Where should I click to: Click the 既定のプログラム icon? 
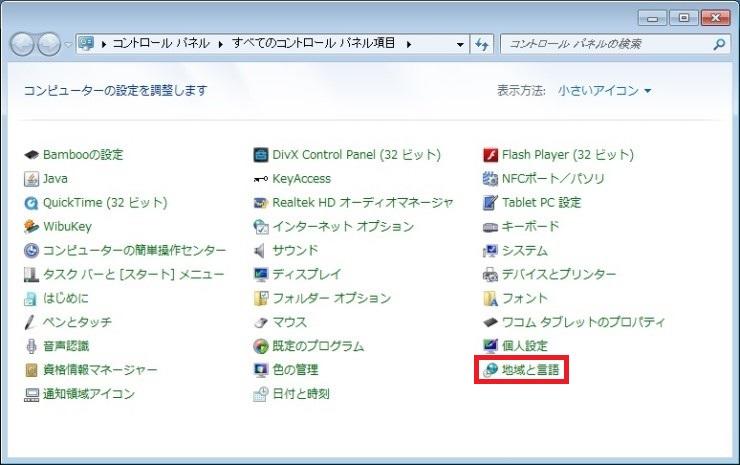[x=261, y=346]
